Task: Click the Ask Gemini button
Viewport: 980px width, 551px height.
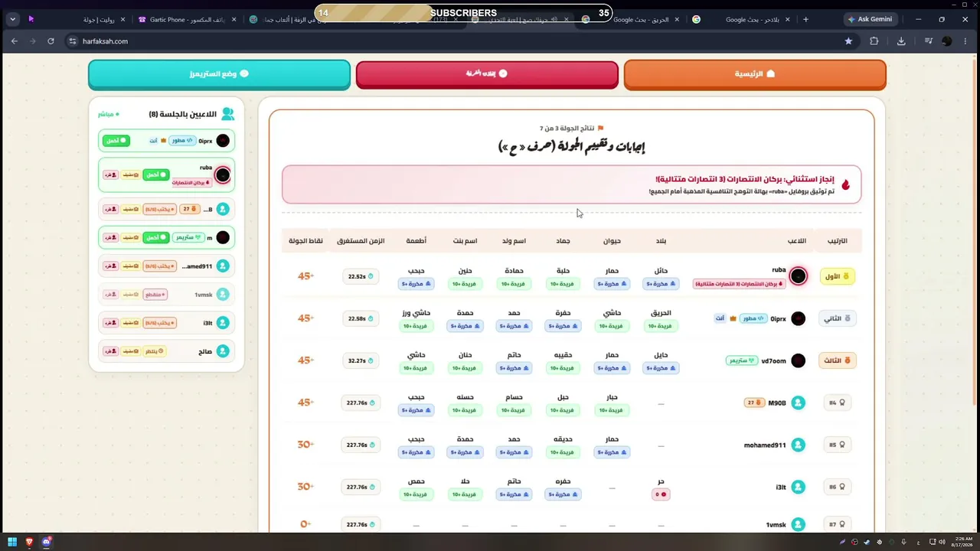Action: pyautogui.click(x=870, y=19)
